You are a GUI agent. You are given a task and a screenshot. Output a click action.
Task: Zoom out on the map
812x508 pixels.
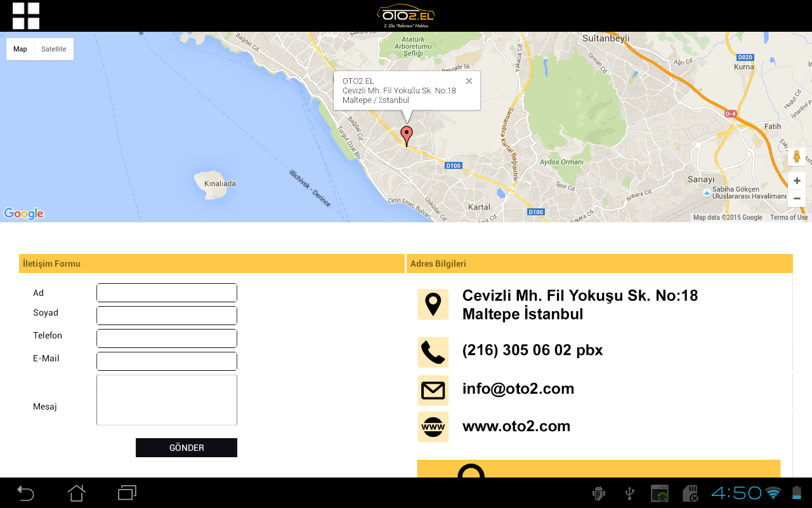(x=797, y=198)
